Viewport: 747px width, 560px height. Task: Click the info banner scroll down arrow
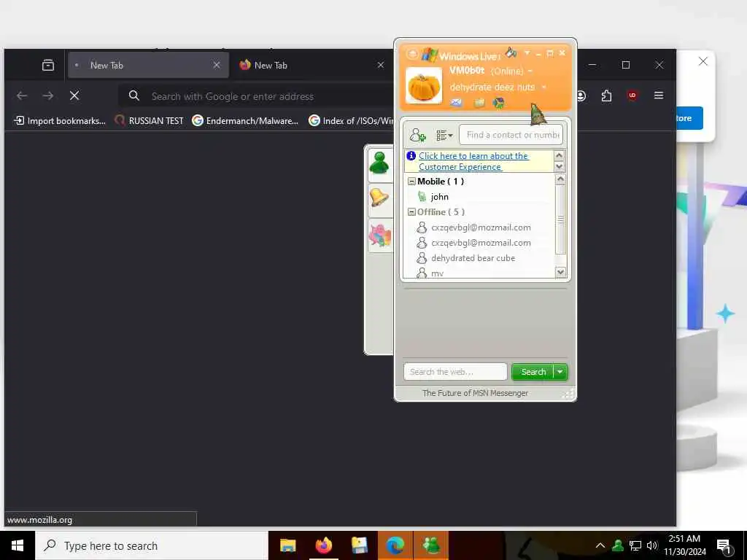coord(560,166)
